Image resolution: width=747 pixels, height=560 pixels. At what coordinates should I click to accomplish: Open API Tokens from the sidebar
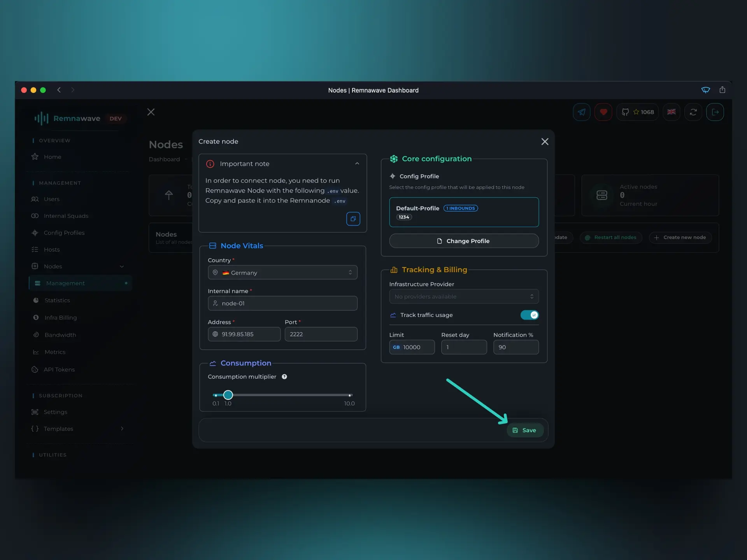click(x=59, y=369)
